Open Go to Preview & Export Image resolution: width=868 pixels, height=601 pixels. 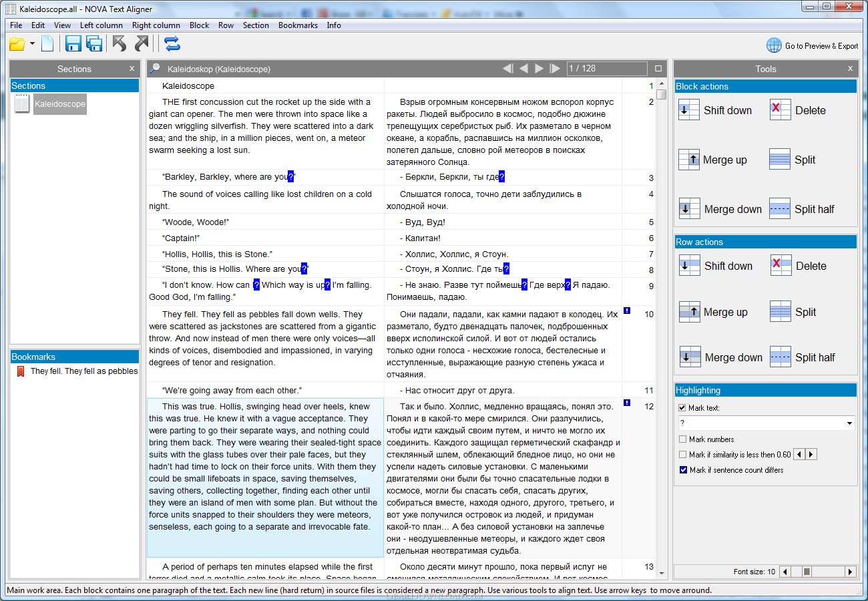click(813, 45)
